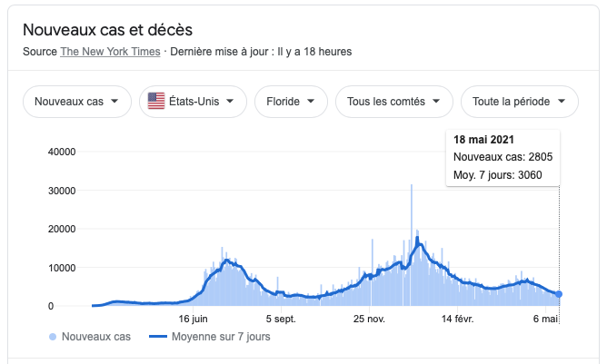The height and width of the screenshot is (364, 607).
Task: Click the United States flag icon
Action: click(x=156, y=101)
